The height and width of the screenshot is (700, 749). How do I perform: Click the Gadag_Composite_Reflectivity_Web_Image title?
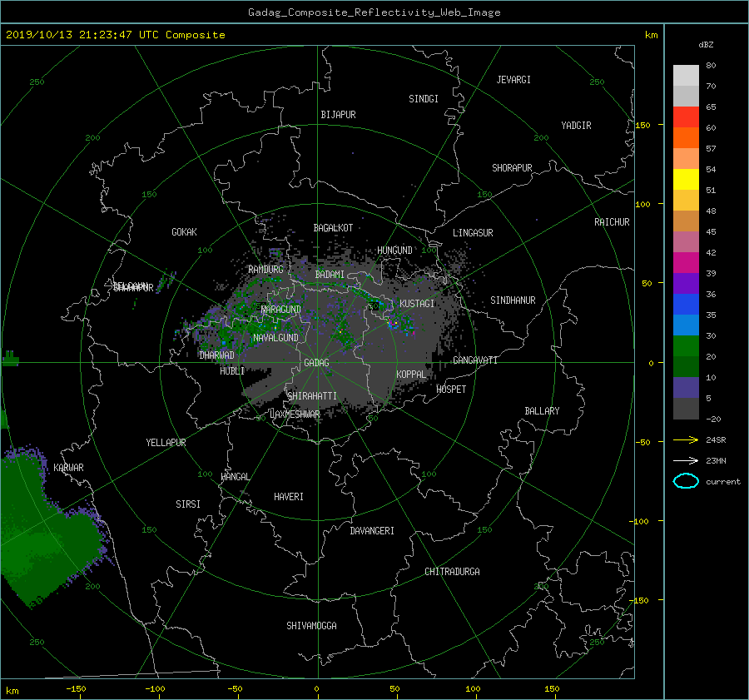(x=374, y=12)
